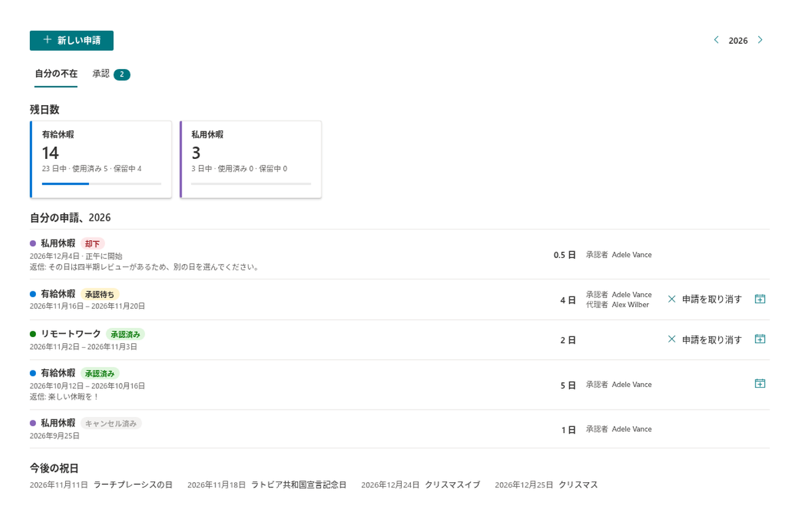The image size is (798, 532).
Task: Open the 私用休暇 balance card
Action: point(251,160)
